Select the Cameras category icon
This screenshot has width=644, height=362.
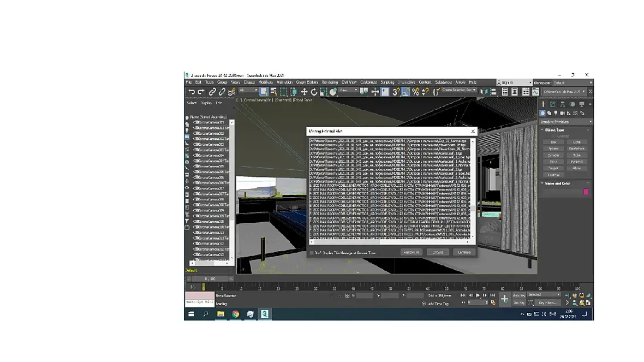562,113
